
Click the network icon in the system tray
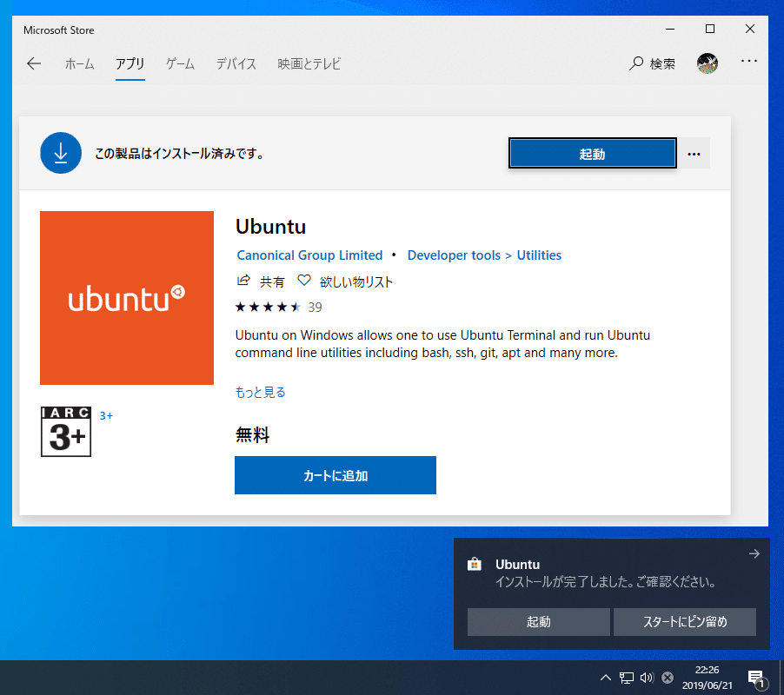[x=626, y=678]
